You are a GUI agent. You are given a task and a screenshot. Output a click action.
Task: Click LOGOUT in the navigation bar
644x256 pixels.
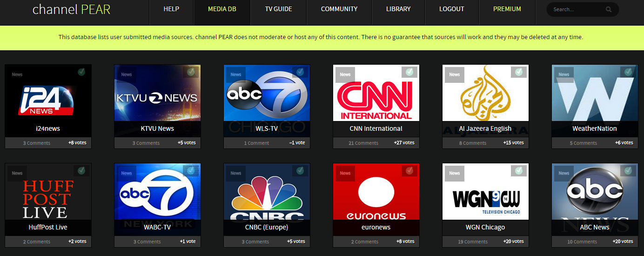452,9
